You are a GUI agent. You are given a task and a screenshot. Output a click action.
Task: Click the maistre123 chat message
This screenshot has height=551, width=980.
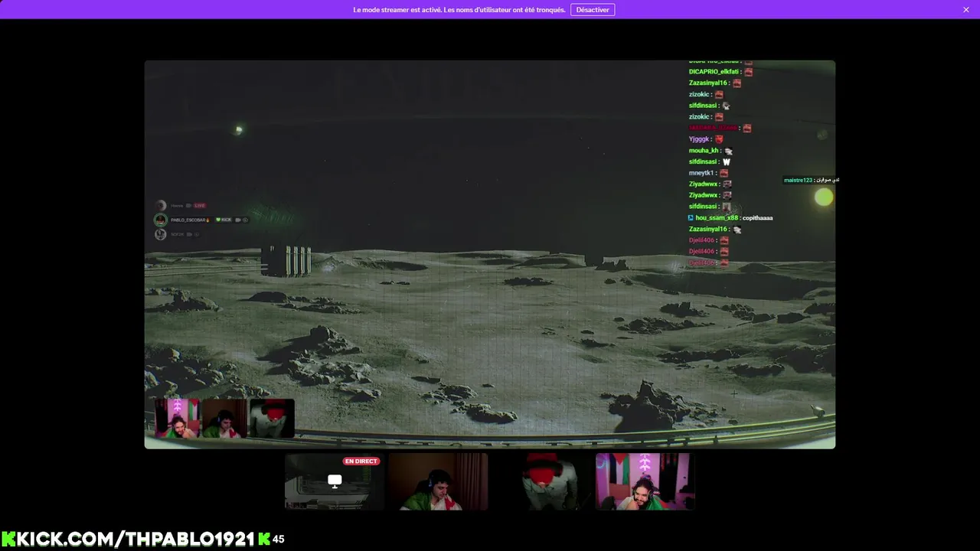click(x=812, y=180)
